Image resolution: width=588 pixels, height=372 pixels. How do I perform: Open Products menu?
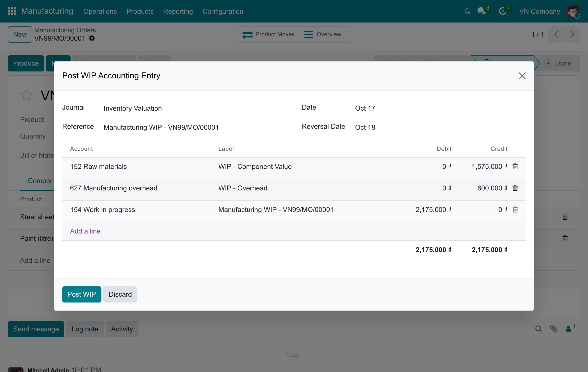click(140, 11)
